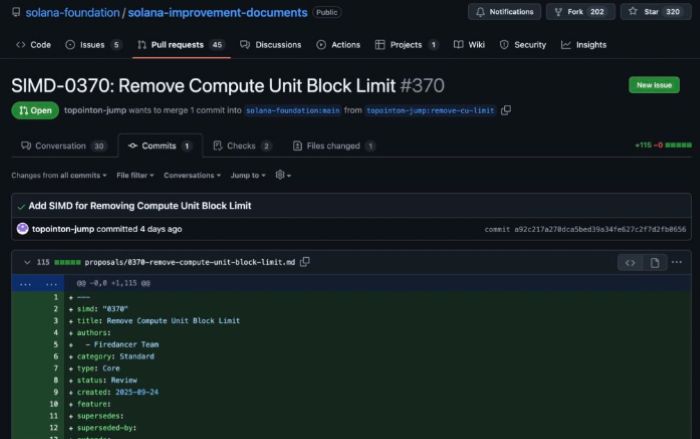Open the Wiki tab

pyautogui.click(x=469, y=45)
